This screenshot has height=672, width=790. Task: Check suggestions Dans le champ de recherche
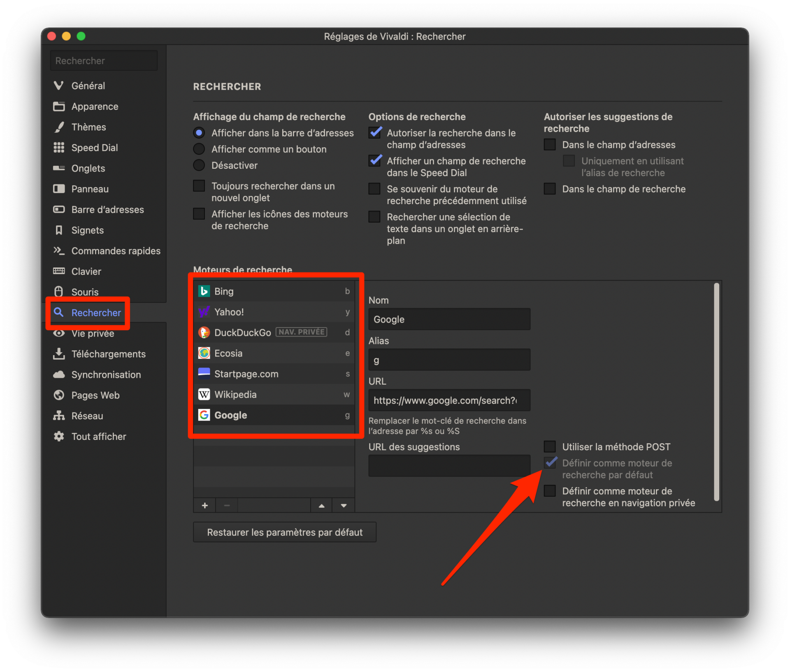point(550,189)
